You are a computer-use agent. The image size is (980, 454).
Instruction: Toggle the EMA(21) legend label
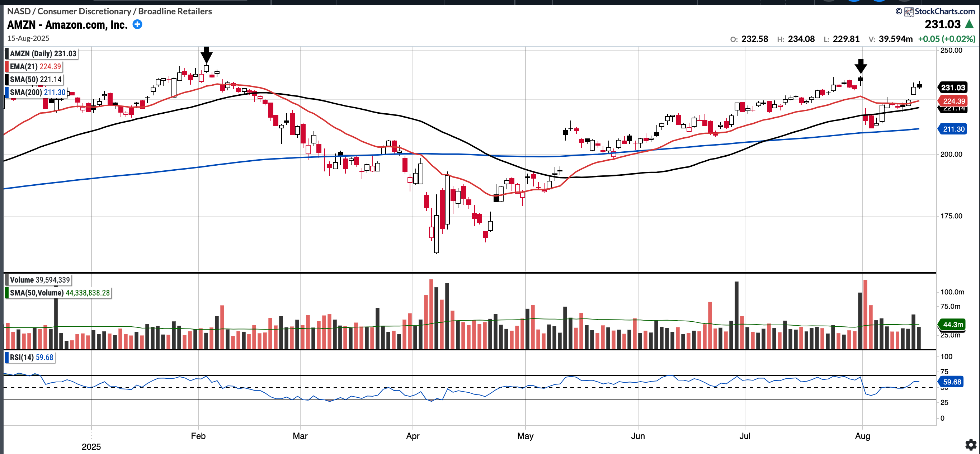[35, 67]
